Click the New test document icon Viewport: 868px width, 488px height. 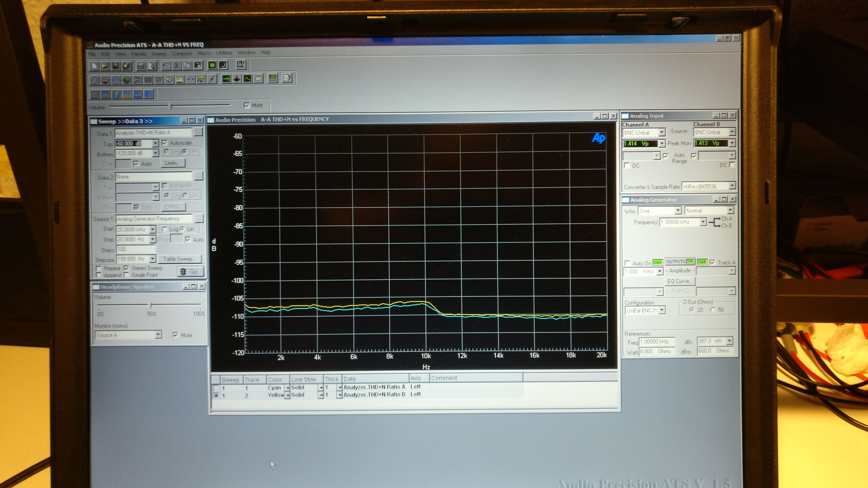coord(94,66)
